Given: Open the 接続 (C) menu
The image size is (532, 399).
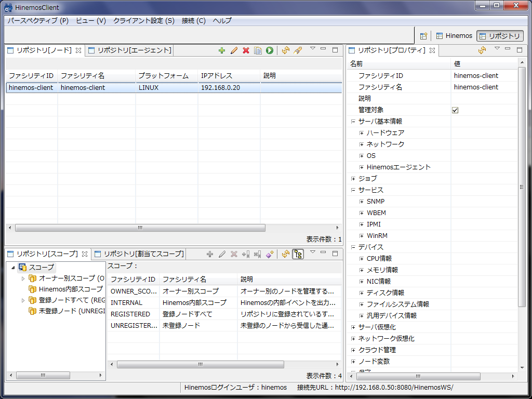Looking at the screenshot, I should (x=194, y=20).
